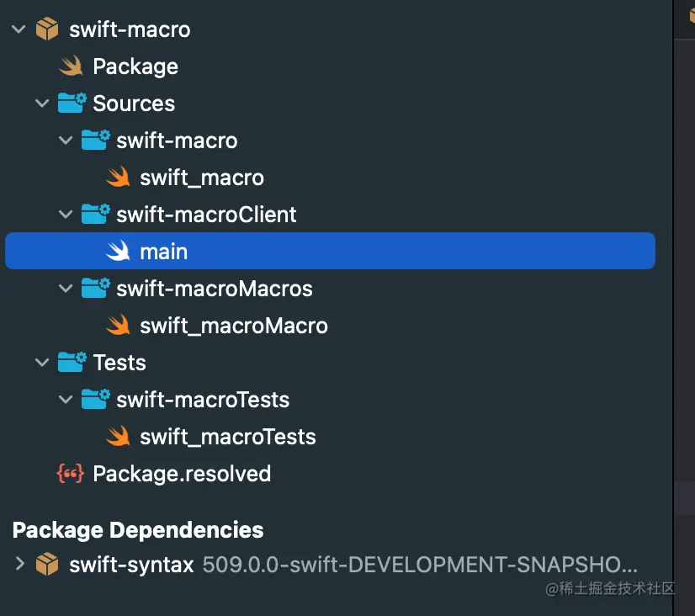This screenshot has width=695, height=616.
Task: Click the swift-syntax dependency package icon
Action: coord(47,565)
